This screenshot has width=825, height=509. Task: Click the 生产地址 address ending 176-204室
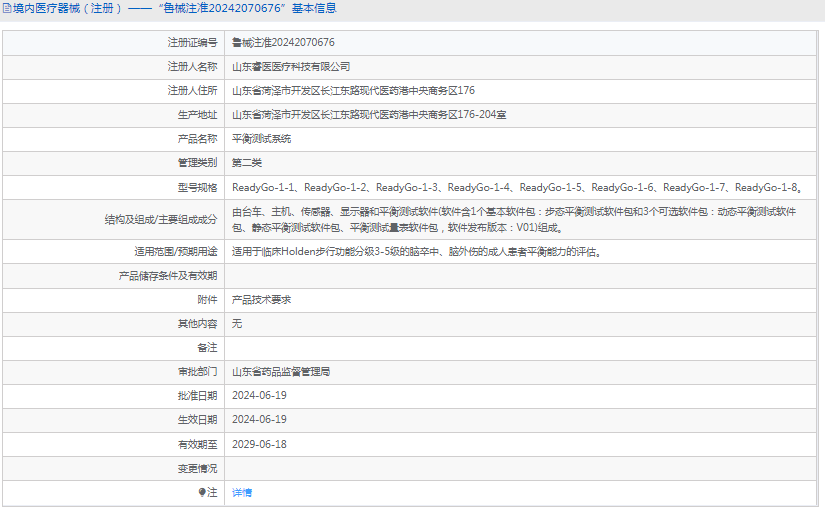click(369, 115)
